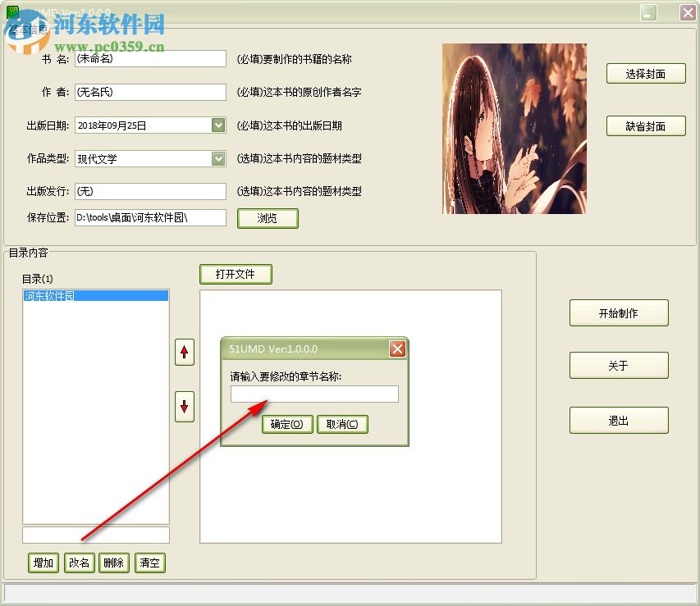Cancel the rename with 取消 button

click(342, 424)
